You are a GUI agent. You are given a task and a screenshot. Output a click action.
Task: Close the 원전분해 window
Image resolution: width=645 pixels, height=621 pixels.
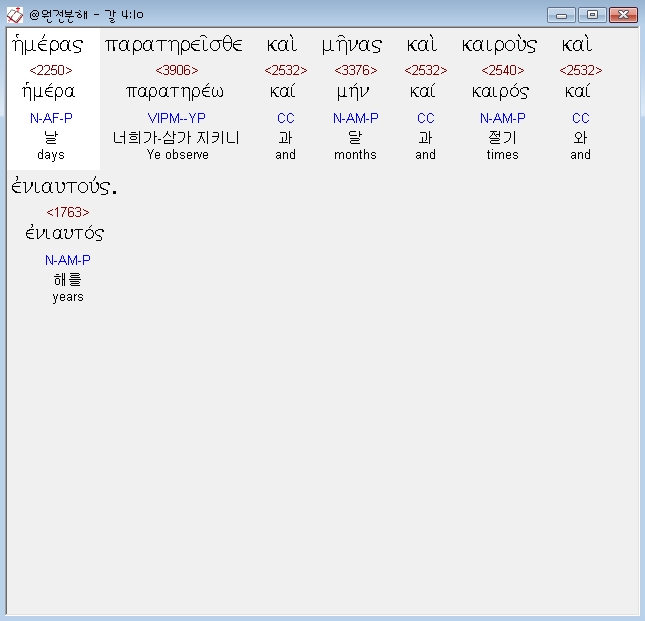tap(623, 15)
